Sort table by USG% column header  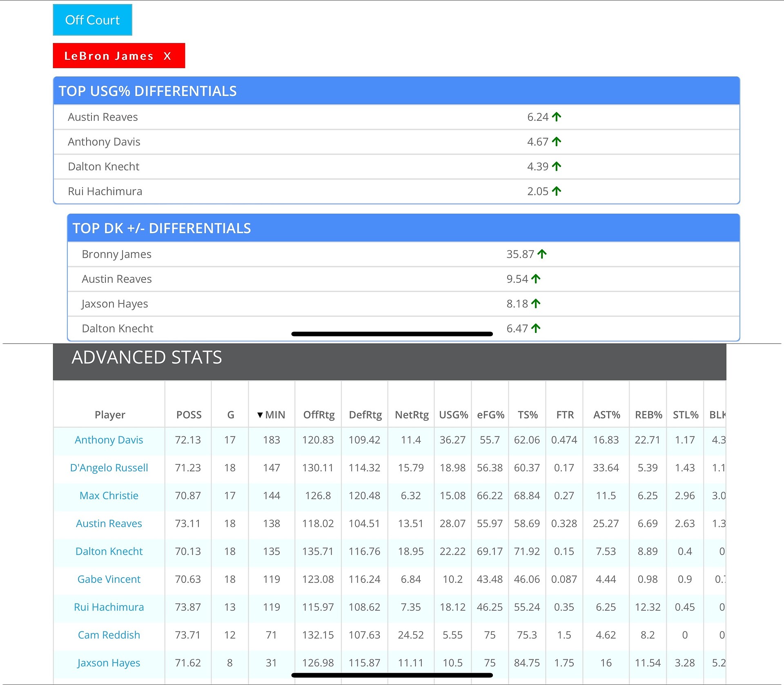pos(453,415)
